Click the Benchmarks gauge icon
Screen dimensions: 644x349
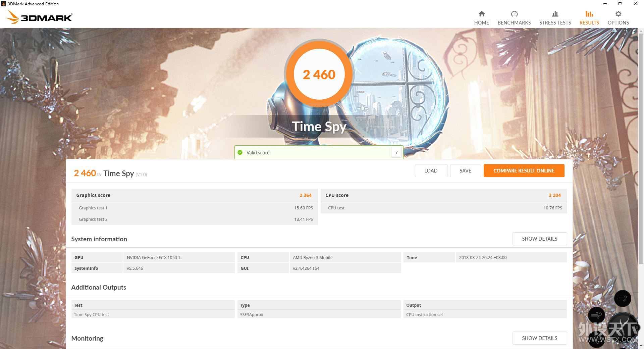tap(514, 14)
